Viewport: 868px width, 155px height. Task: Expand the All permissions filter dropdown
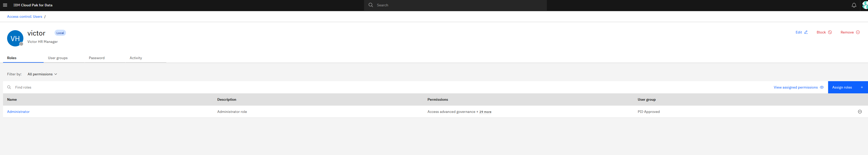pos(42,74)
